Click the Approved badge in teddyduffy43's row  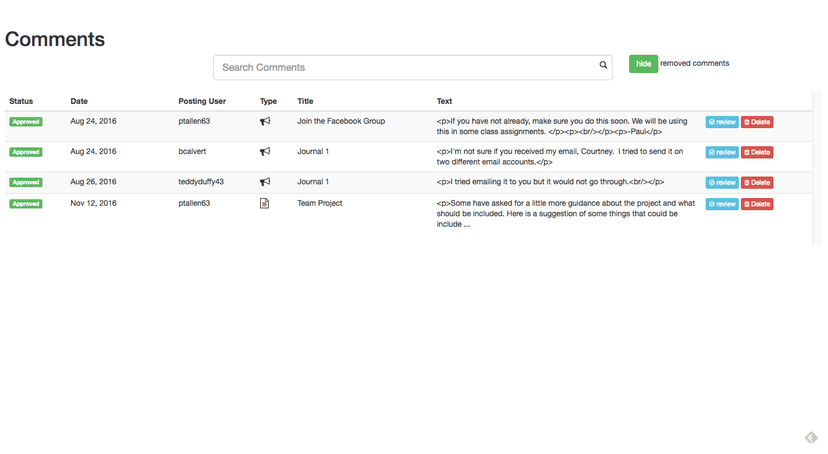[26, 182]
